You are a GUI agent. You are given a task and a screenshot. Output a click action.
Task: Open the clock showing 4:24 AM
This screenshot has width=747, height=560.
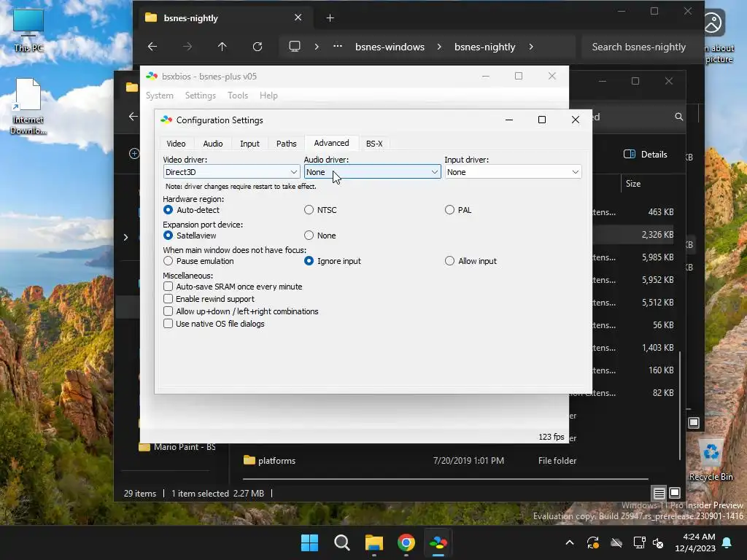[695, 542]
